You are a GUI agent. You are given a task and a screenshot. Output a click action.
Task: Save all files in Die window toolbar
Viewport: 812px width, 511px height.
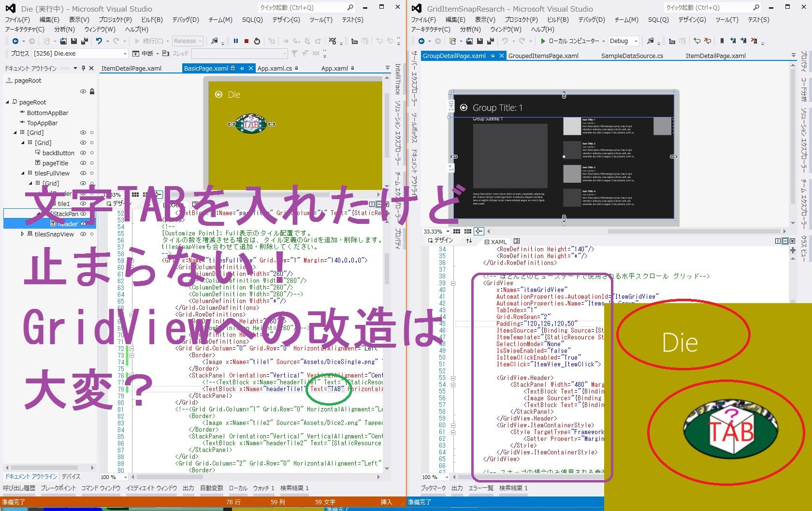point(85,41)
